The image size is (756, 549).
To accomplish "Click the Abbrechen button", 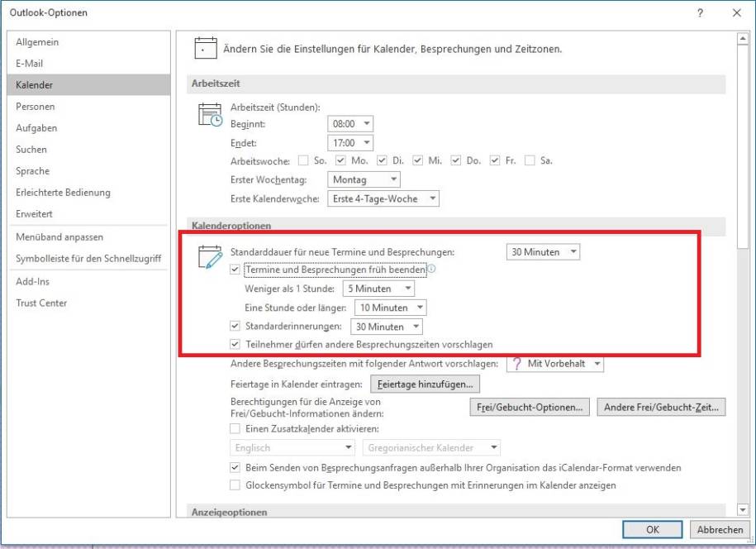I will pyautogui.click(x=720, y=529).
